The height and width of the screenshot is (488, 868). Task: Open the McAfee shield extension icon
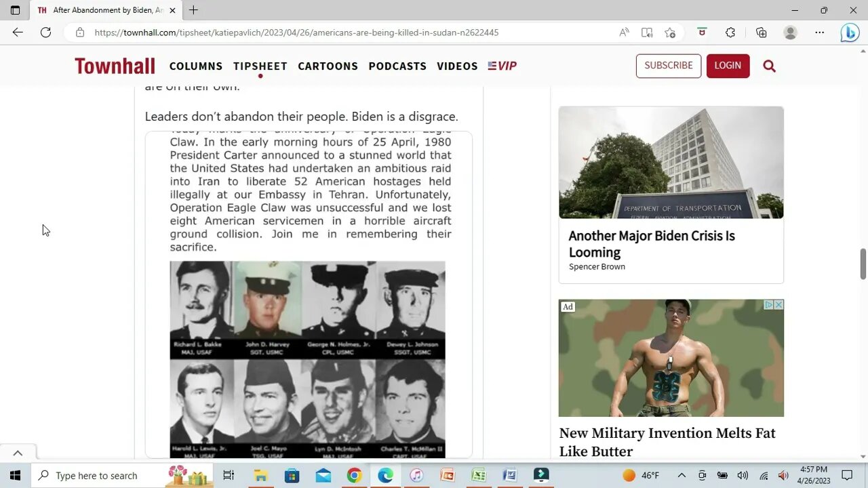702,32
